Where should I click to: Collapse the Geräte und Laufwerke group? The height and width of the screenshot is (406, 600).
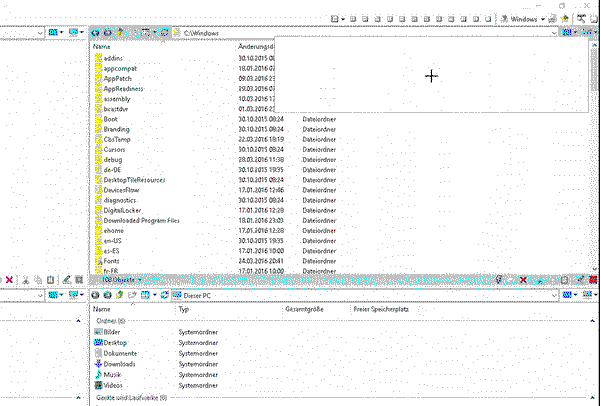592,398
